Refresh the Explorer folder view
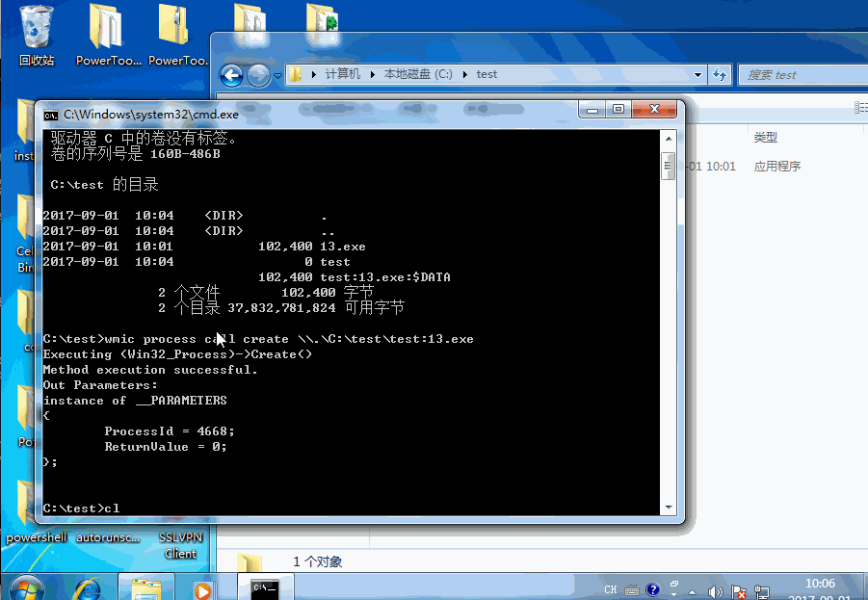 click(719, 74)
